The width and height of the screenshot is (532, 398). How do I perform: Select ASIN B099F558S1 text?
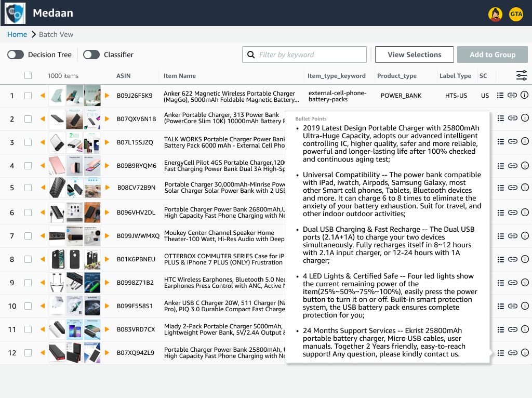tap(135, 306)
